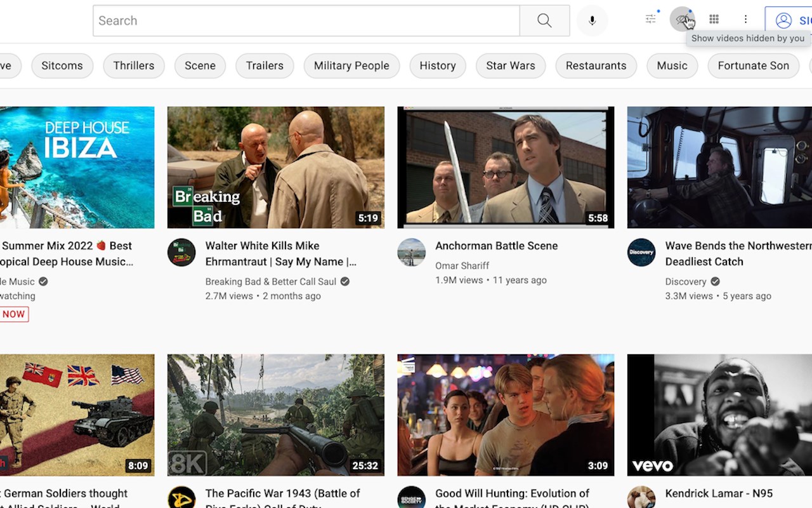Click the 25:32 duration badge
Image resolution: width=812 pixels, height=508 pixels.
coord(365,465)
